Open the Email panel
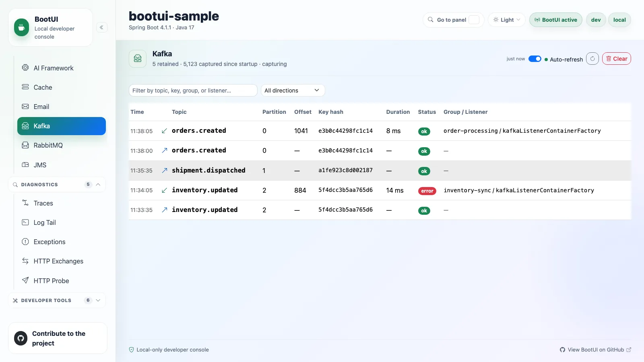This screenshot has width=644, height=362. point(62,107)
